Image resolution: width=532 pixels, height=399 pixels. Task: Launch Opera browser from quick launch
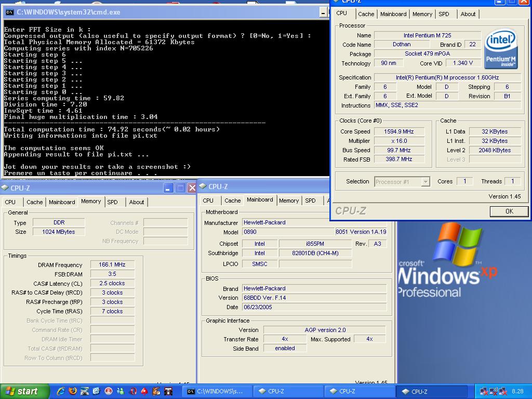coord(132,391)
